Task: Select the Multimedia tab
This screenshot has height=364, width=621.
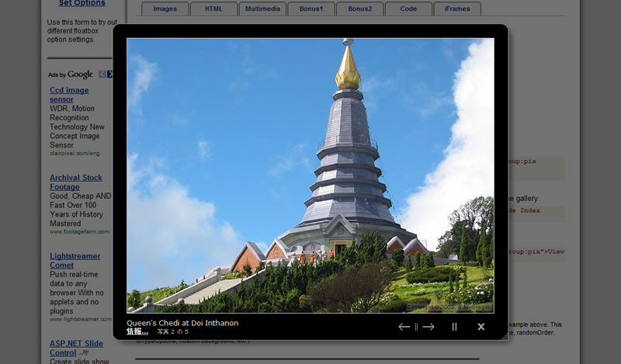Action: pyautogui.click(x=262, y=9)
